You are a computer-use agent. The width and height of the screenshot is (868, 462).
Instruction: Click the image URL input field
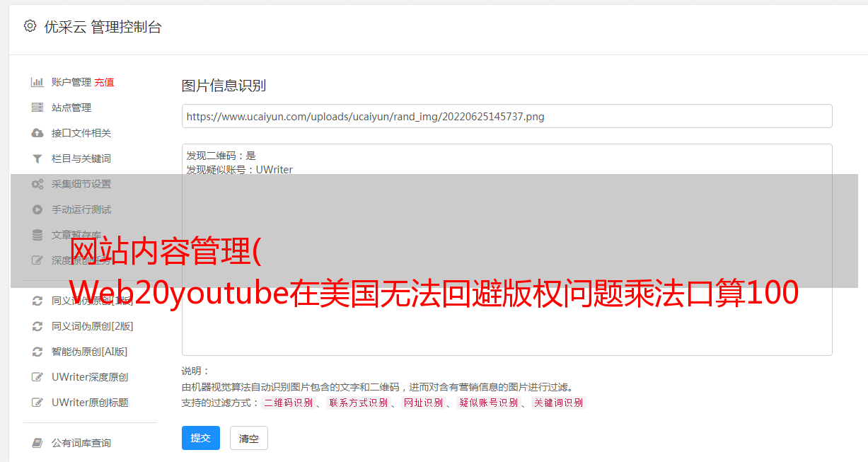click(507, 116)
